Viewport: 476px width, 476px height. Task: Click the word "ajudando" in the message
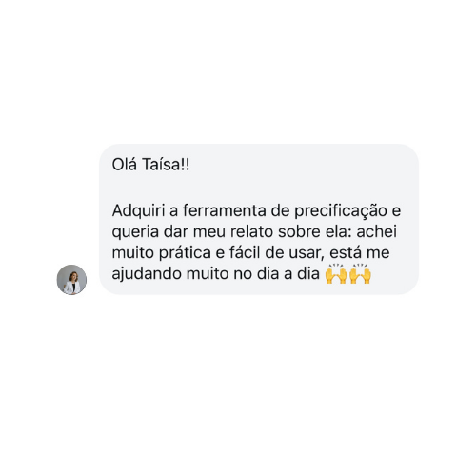(x=147, y=273)
